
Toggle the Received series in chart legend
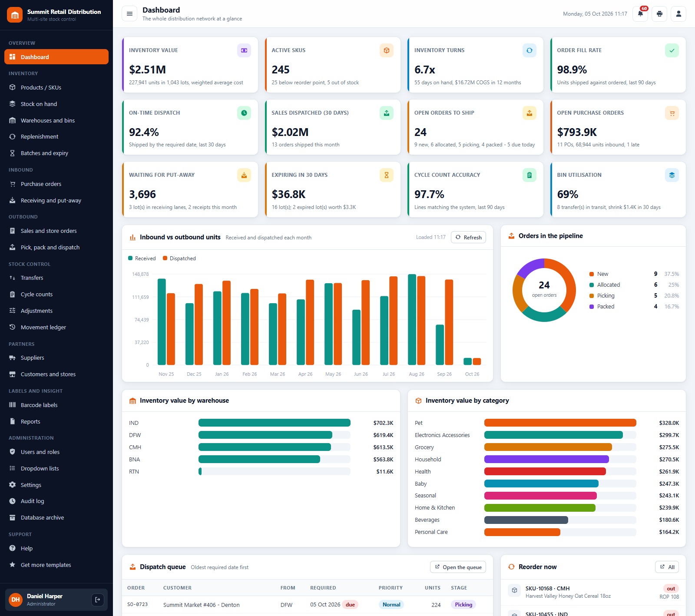pos(142,258)
